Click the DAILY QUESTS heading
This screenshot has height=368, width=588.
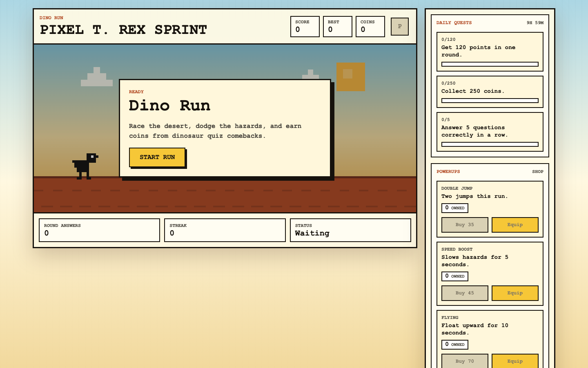[x=454, y=23]
